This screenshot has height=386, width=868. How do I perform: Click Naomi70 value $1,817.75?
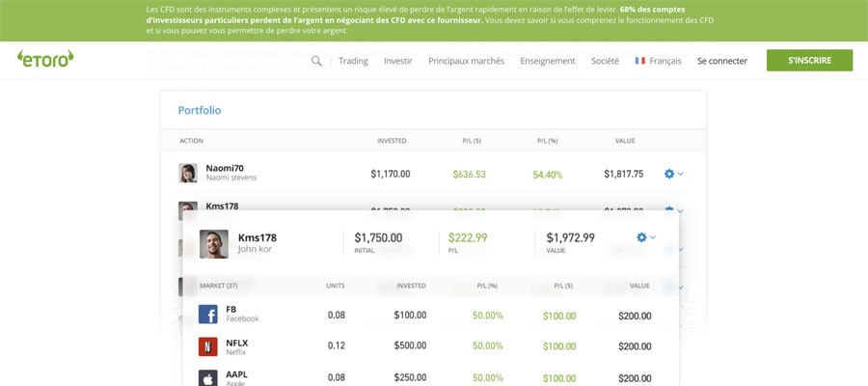[623, 174]
